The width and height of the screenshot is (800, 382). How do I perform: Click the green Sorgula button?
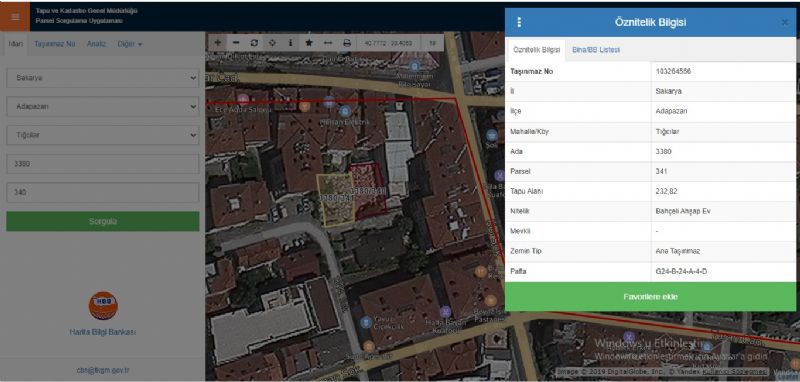point(103,221)
